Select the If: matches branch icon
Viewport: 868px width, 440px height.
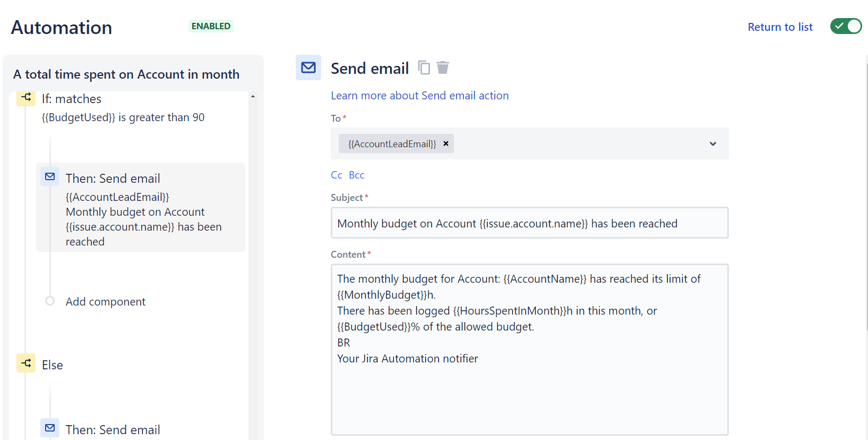(x=26, y=98)
